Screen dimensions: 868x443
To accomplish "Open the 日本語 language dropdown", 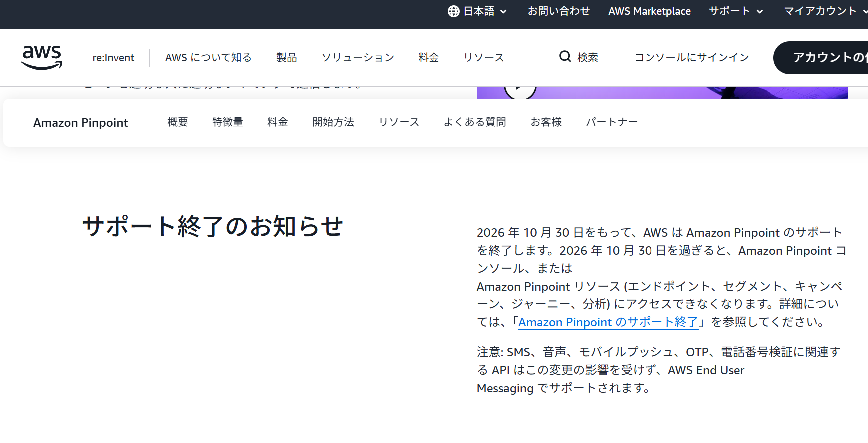I will click(478, 11).
